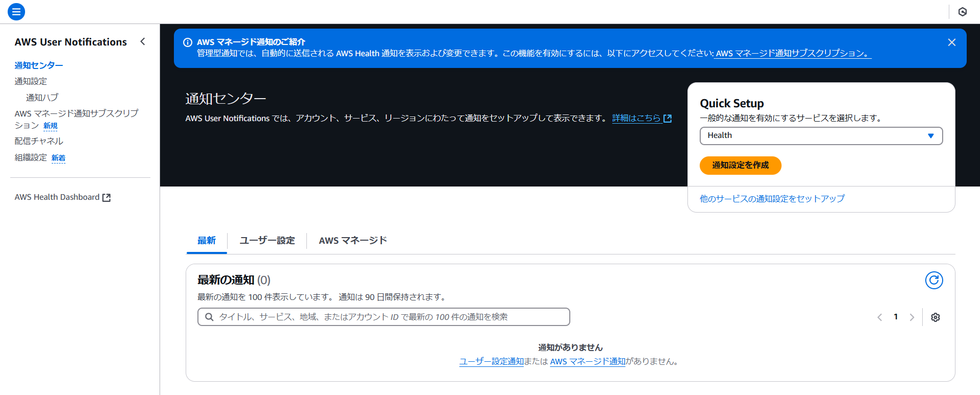Open AWS Health Dashboard external link
The height and width of the screenshot is (395, 980).
click(62, 197)
